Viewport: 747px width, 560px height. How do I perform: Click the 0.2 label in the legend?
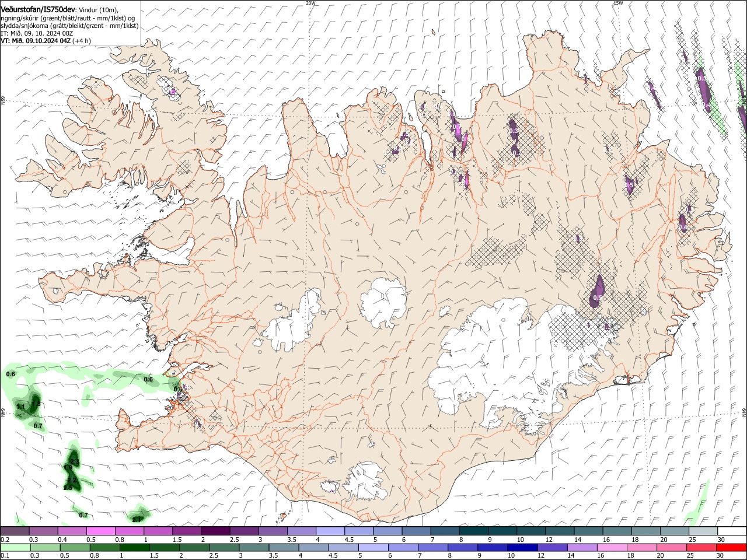pyautogui.click(x=5, y=540)
